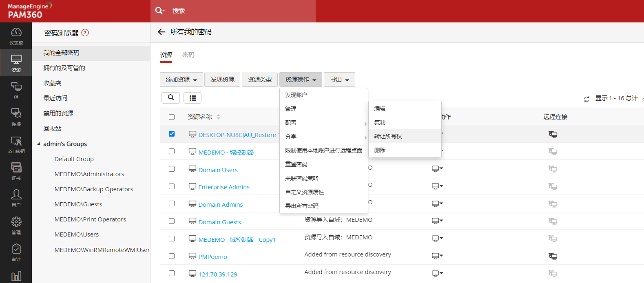Uncheck the DESKTOP-NU8CJAU_Restore row checkbox
Screen dimensions: 644x283
172,134
